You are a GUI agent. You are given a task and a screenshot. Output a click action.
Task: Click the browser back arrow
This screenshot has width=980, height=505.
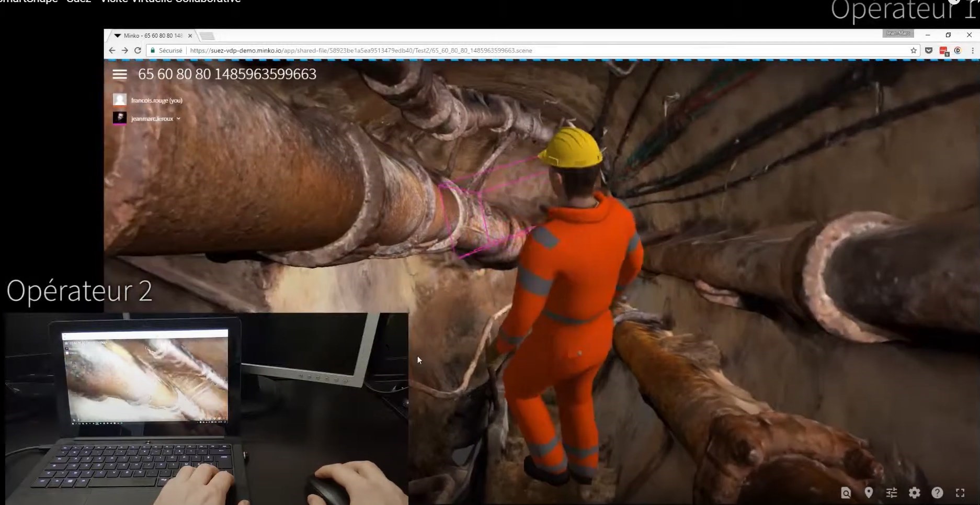[x=112, y=51]
